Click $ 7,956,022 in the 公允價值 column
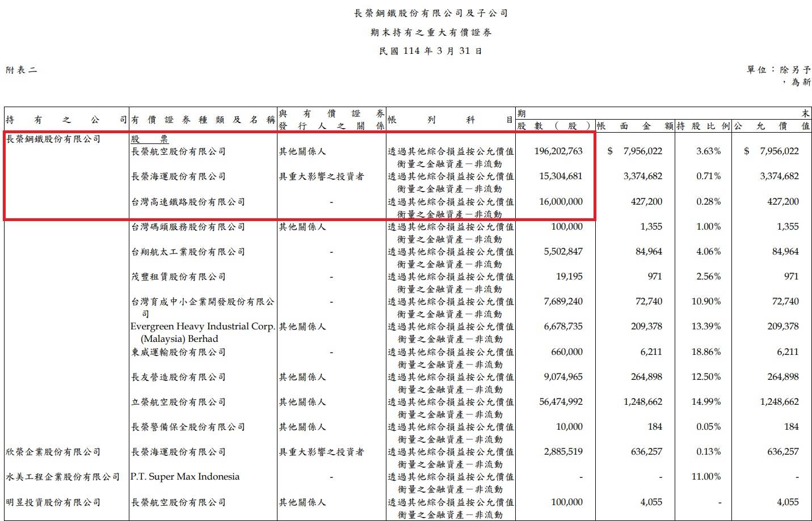Image resolution: width=812 pixels, height=521 pixels. [771, 151]
